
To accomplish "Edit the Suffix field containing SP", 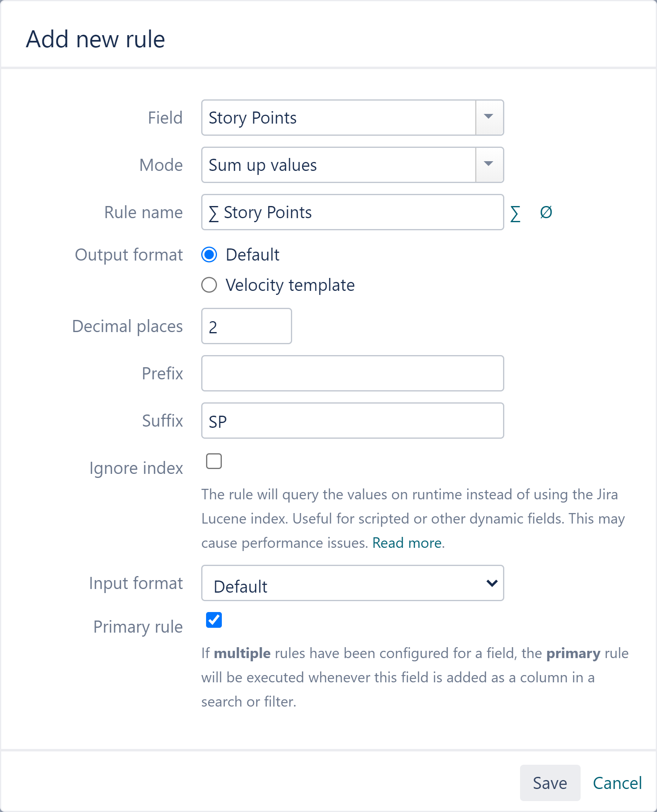I will pos(352,421).
